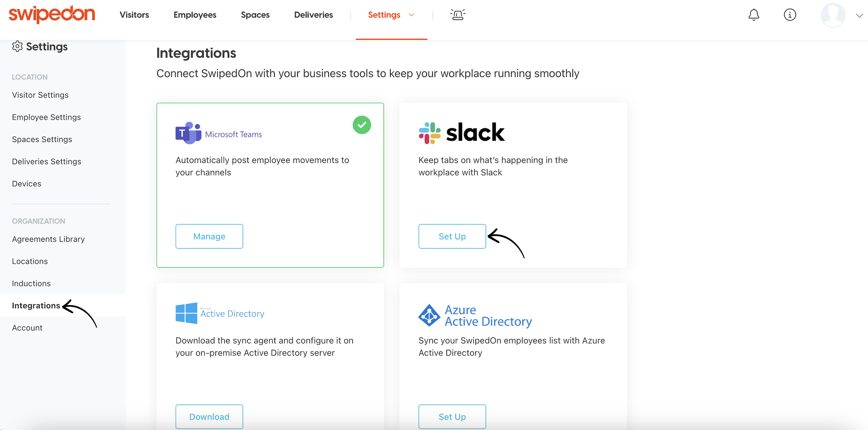
Task: Click the 'Connect SwipedOn with your business tools' subtitle
Action: point(367,74)
